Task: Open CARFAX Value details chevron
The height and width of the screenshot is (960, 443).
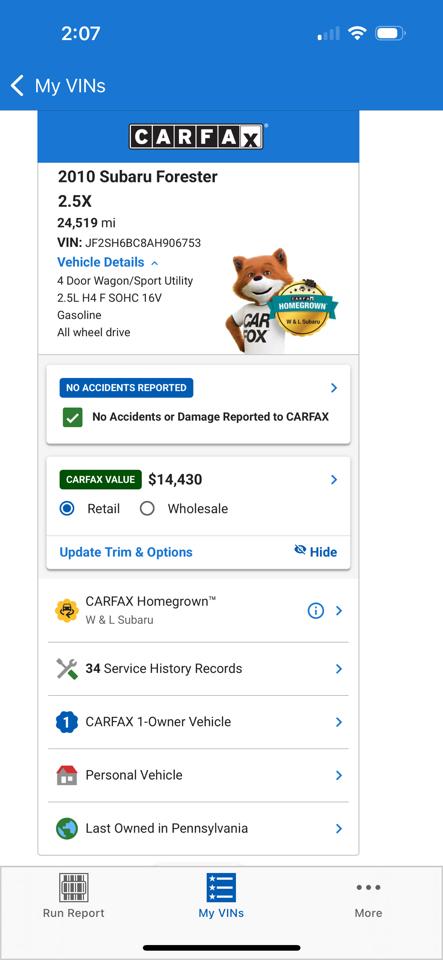Action: (x=334, y=479)
